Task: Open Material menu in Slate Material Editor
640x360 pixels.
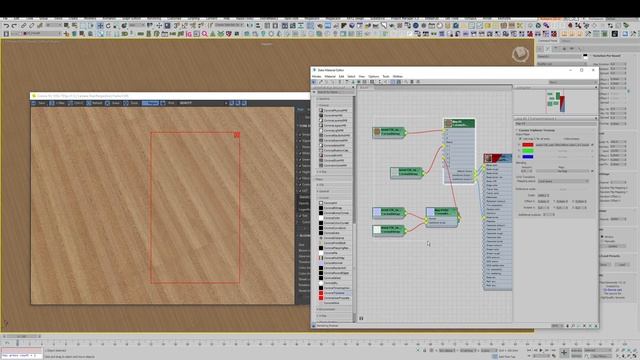Action: 330,76
